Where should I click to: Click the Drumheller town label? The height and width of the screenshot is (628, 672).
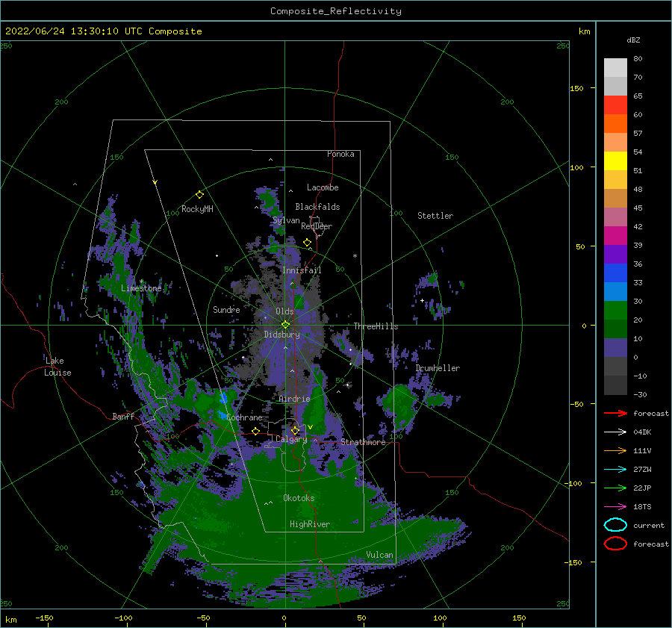click(x=437, y=368)
